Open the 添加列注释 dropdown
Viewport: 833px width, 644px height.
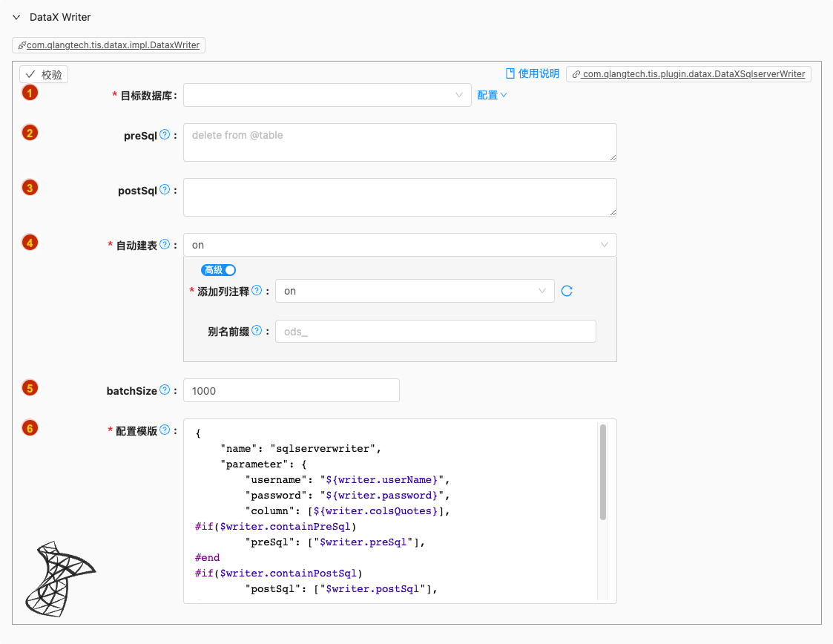pyautogui.click(x=415, y=291)
